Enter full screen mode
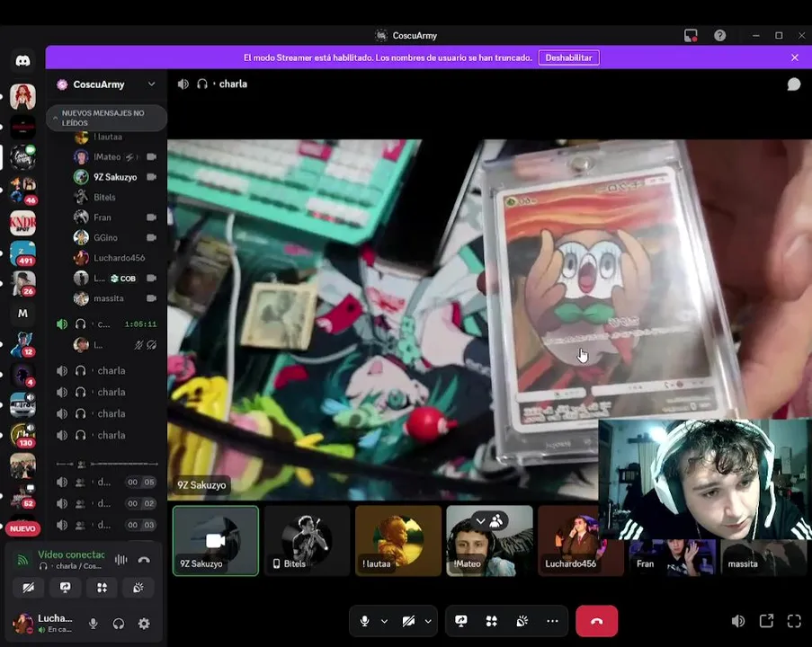Viewport: 812px width, 647px height. coord(794,621)
